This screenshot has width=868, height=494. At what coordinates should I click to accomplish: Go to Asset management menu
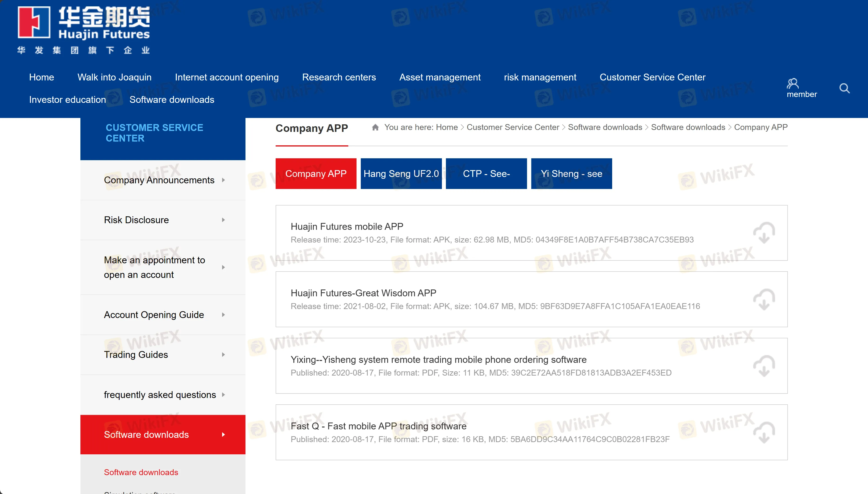[440, 77]
